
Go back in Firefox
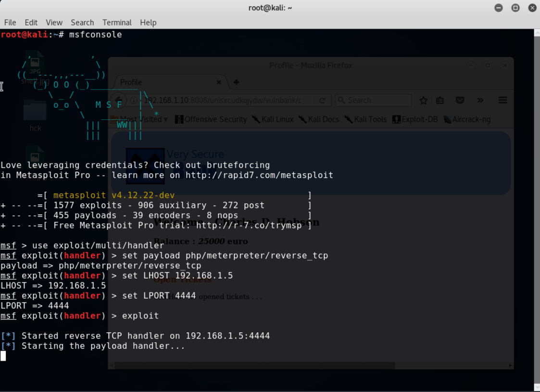(119, 100)
